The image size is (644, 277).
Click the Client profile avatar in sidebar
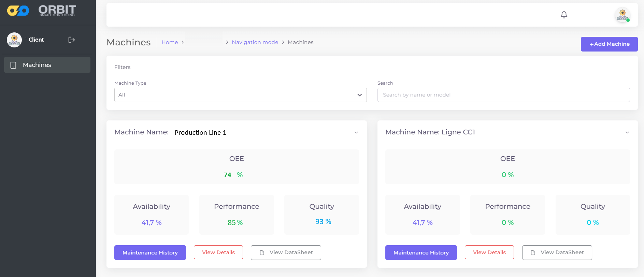click(14, 40)
